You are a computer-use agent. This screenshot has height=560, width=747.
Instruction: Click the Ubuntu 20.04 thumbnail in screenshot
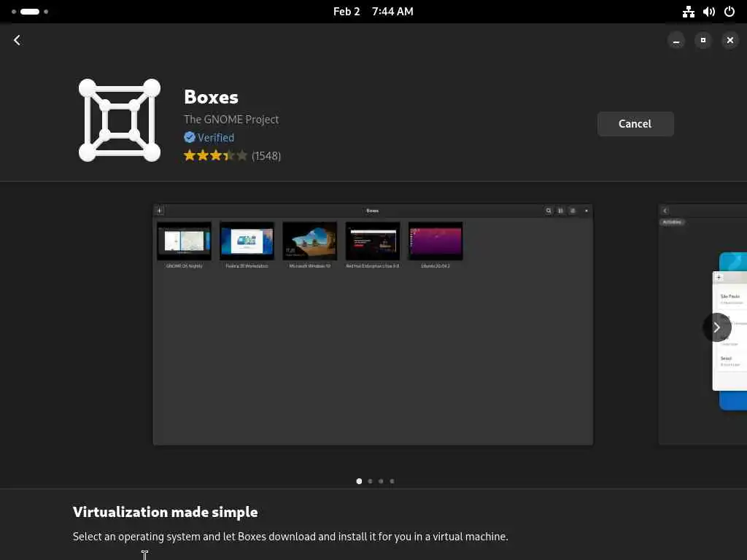tap(436, 241)
